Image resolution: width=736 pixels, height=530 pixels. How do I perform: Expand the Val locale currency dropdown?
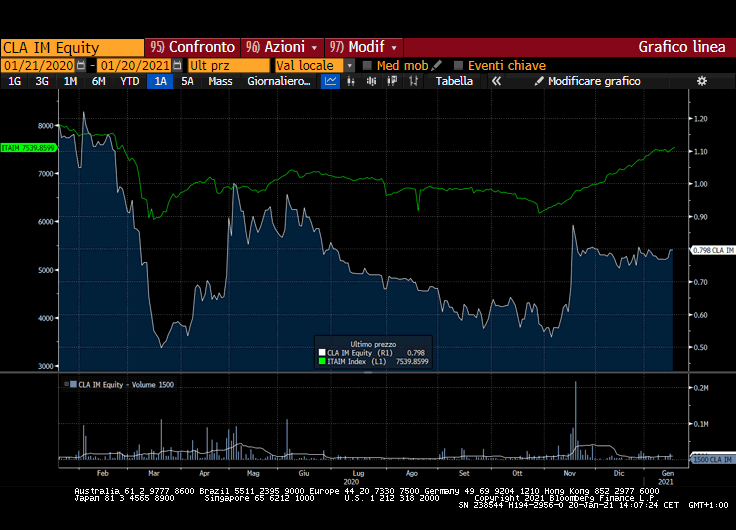(350, 65)
